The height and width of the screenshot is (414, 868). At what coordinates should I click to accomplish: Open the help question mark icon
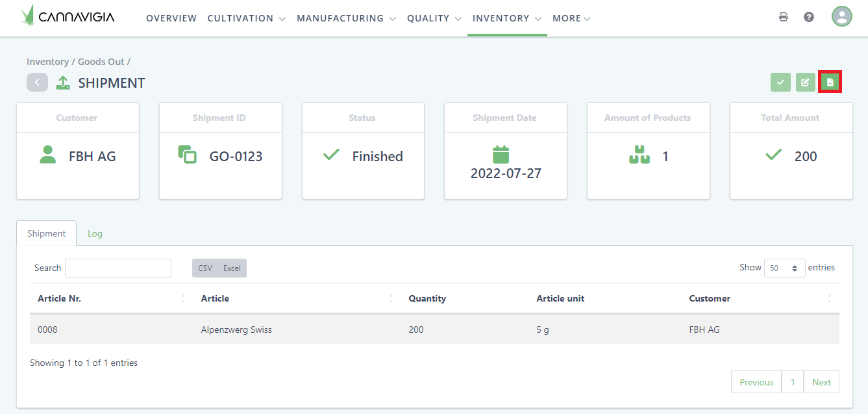[809, 17]
